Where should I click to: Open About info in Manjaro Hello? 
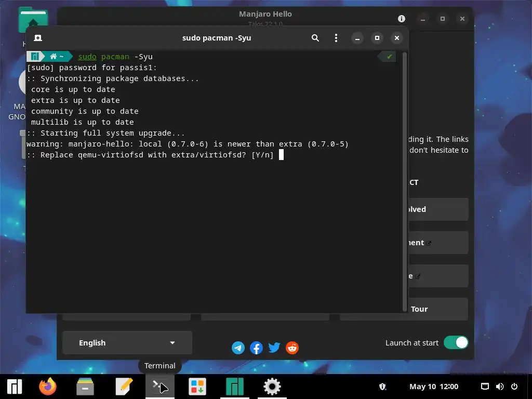402,19
